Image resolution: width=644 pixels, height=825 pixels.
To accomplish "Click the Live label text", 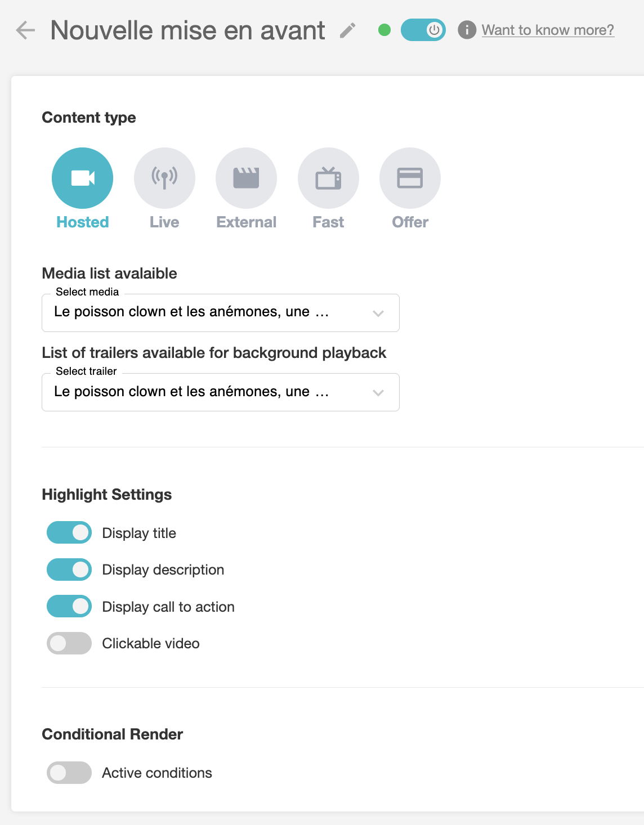I will pyautogui.click(x=164, y=222).
